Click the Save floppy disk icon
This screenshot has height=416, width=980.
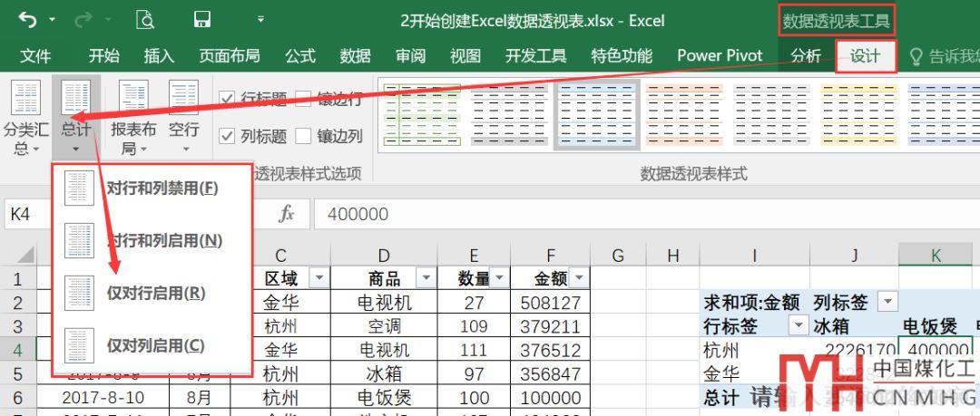(201, 20)
